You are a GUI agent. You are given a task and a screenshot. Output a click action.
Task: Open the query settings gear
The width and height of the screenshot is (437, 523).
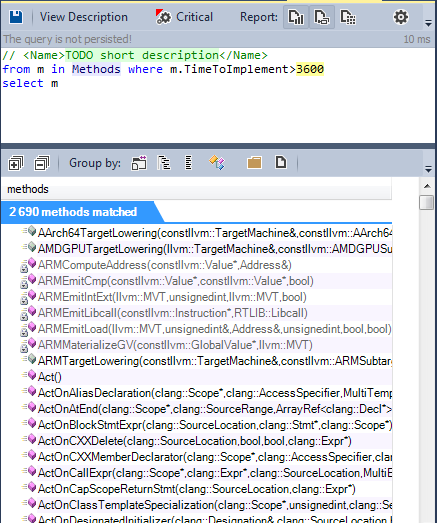[x=401, y=17]
